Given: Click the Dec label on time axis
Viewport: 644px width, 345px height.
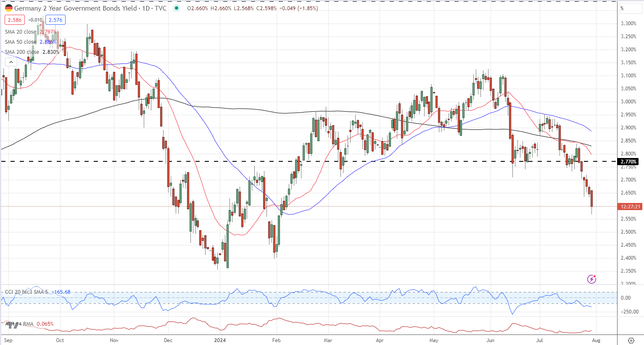Looking at the screenshot, I should pyautogui.click(x=168, y=340).
